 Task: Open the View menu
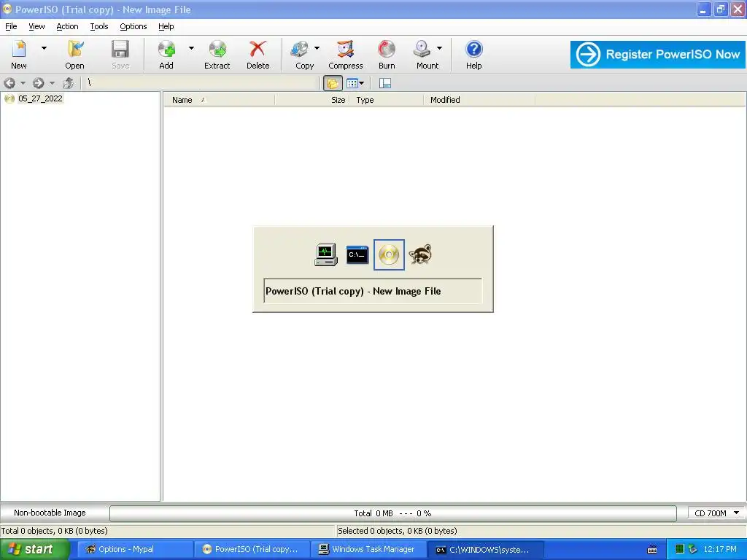(x=36, y=27)
